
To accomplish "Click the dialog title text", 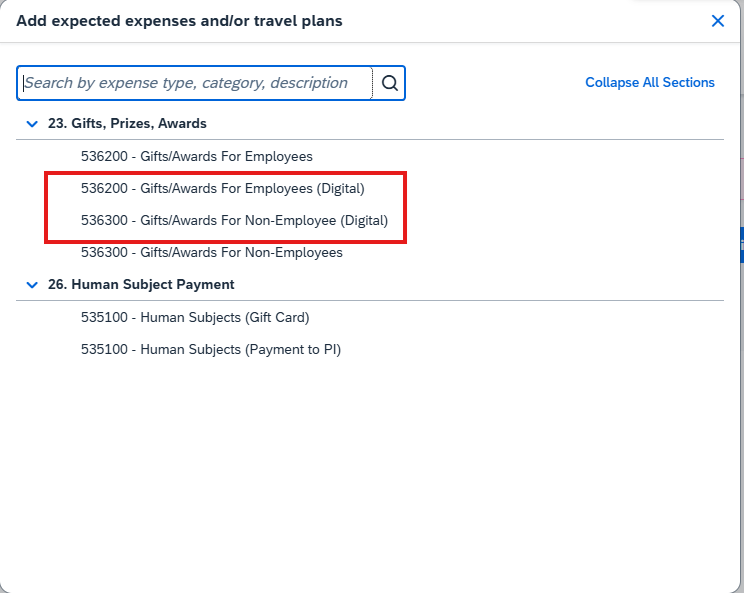I will tap(179, 21).
